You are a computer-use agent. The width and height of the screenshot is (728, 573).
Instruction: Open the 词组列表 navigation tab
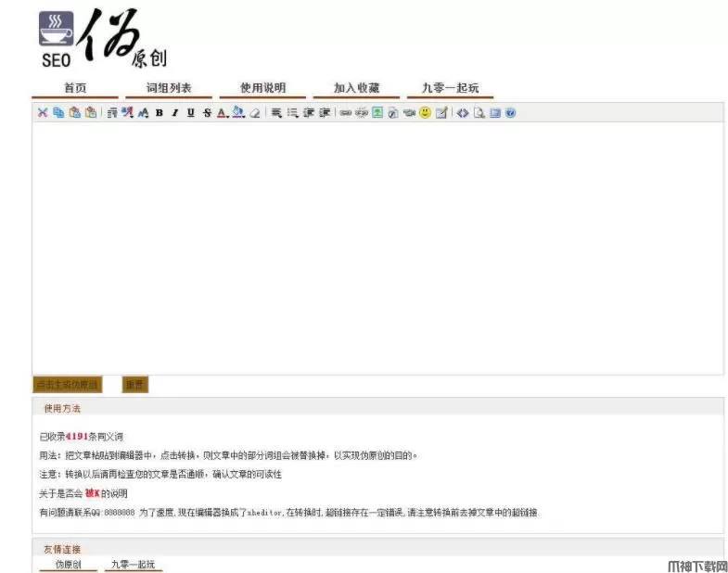[x=169, y=88]
